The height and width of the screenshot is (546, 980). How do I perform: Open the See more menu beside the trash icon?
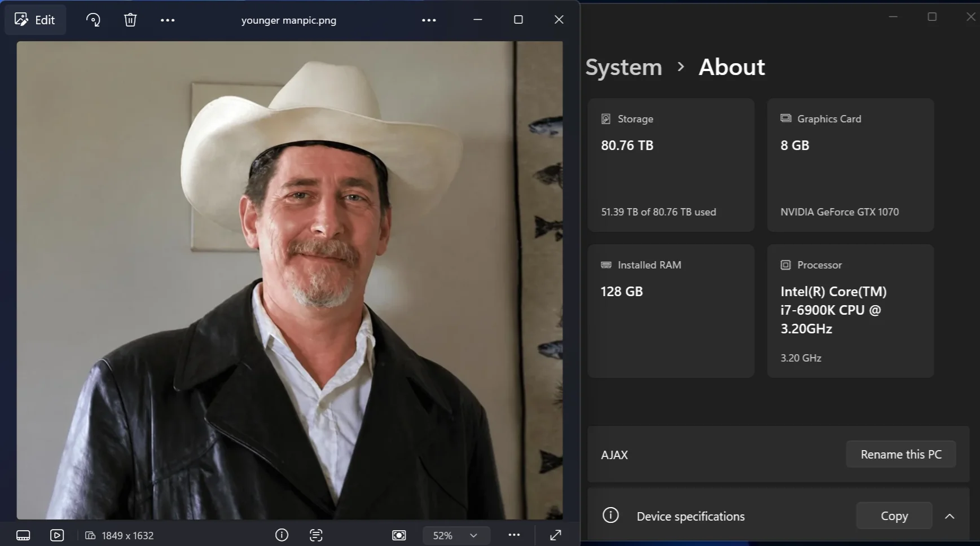point(168,20)
